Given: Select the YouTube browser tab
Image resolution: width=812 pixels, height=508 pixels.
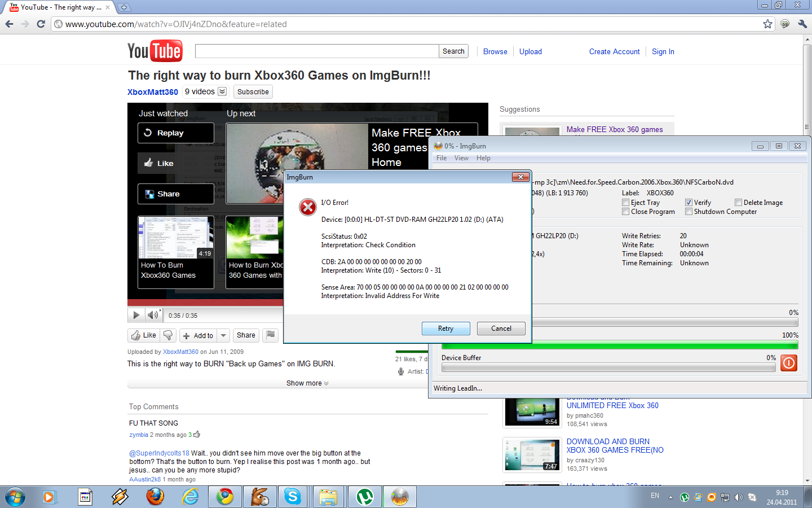Looking at the screenshot, I should tap(59, 7).
